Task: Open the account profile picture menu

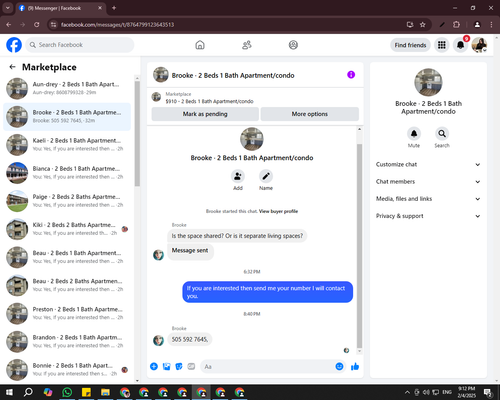Action: click(x=479, y=45)
